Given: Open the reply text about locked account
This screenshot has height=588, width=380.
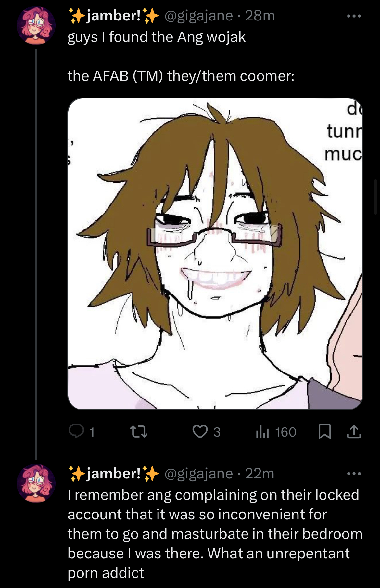Looking at the screenshot, I should click(x=215, y=534).
